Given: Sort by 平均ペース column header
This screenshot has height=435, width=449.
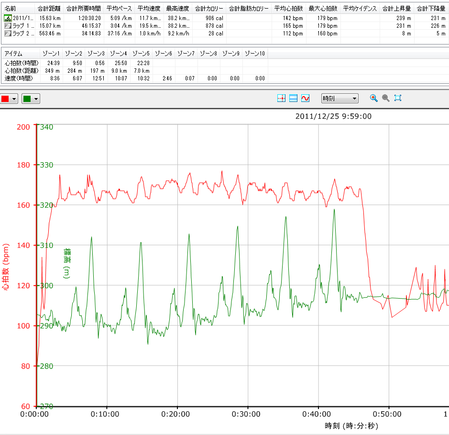Looking at the screenshot, I should 119,8.
